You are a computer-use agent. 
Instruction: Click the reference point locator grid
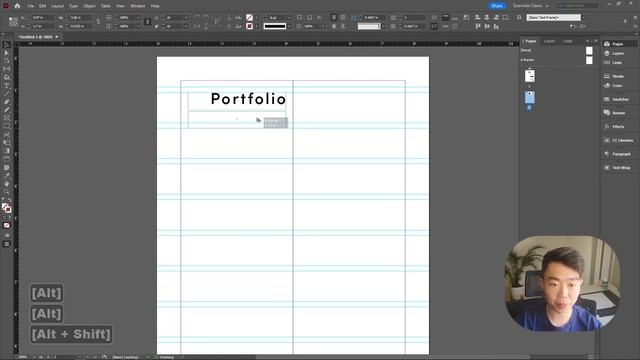13,22
